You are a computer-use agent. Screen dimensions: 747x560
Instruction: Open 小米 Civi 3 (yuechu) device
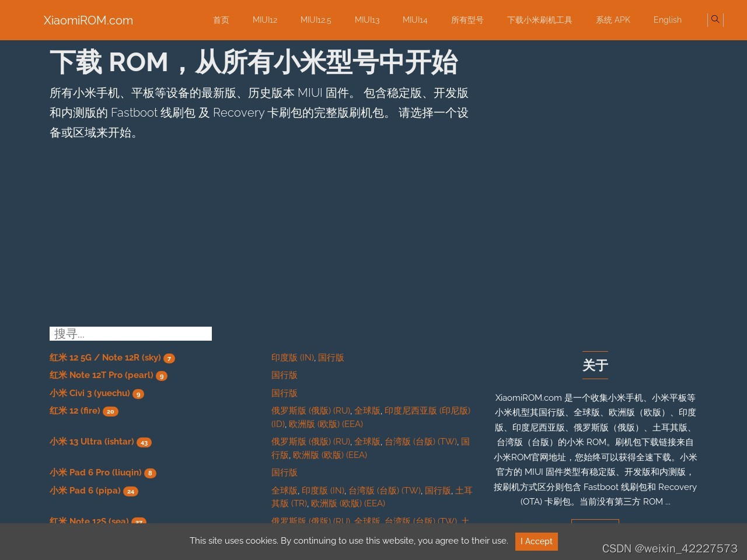pyautogui.click(x=90, y=393)
